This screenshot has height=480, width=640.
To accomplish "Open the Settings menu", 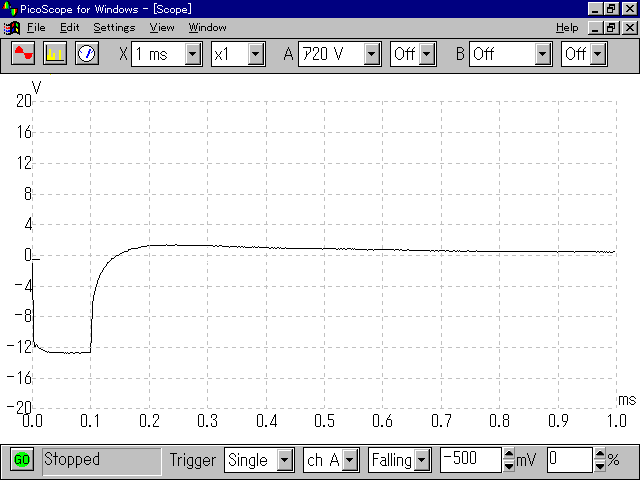I will coord(114,27).
